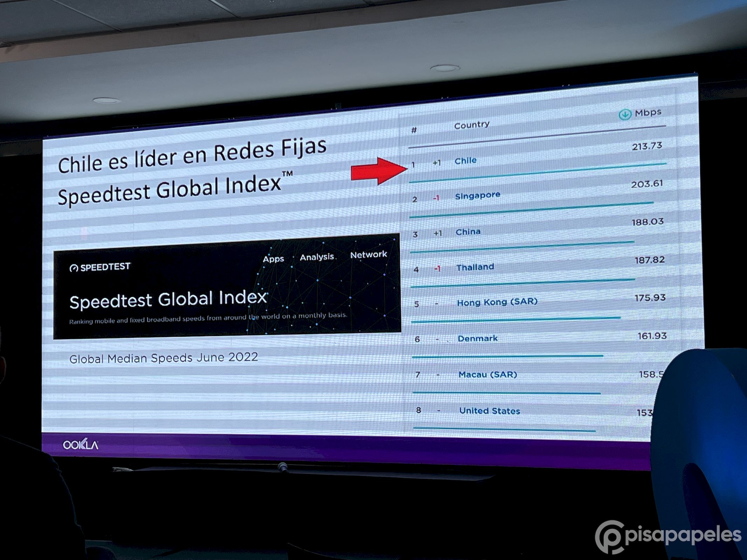Open the Analysis menu item
Viewport: 747px width, 560px height.
click(317, 257)
